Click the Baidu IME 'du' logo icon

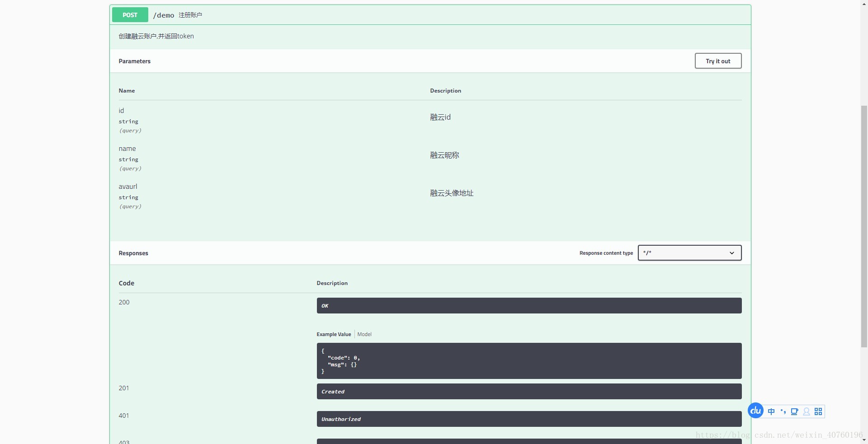click(x=755, y=411)
